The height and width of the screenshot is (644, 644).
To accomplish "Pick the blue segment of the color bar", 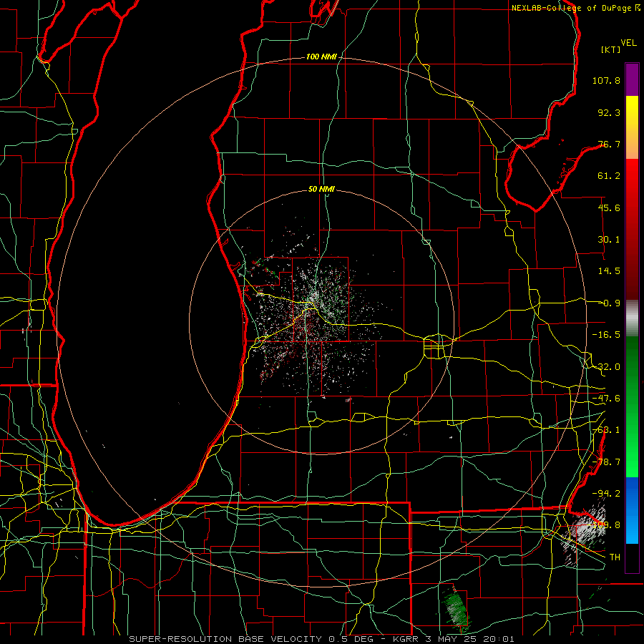I will pyautogui.click(x=632, y=510).
